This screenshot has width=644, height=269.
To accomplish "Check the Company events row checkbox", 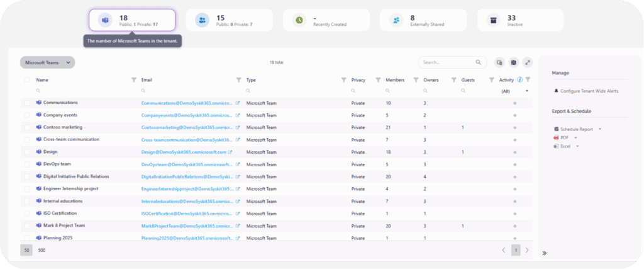I will [x=27, y=115].
